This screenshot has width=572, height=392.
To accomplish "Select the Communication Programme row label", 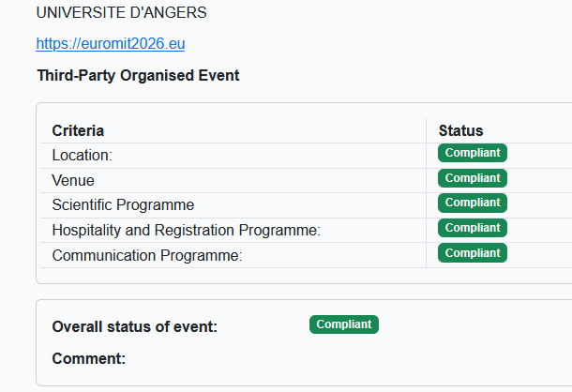I will (x=146, y=255).
